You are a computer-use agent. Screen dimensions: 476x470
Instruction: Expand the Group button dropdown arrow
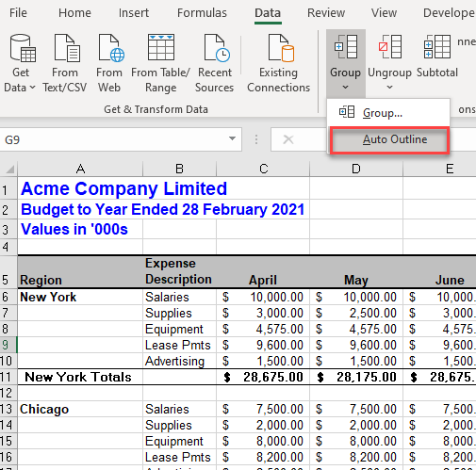345,88
